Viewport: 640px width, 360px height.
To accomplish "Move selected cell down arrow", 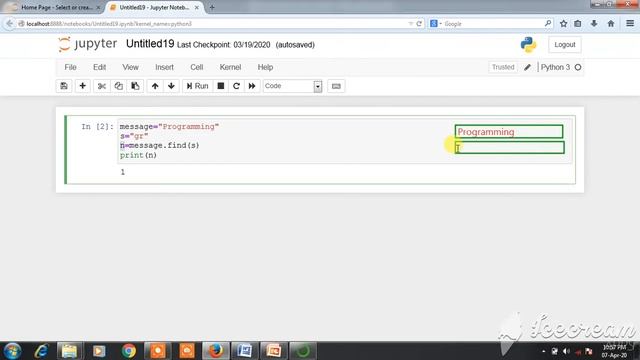I will coord(171,86).
